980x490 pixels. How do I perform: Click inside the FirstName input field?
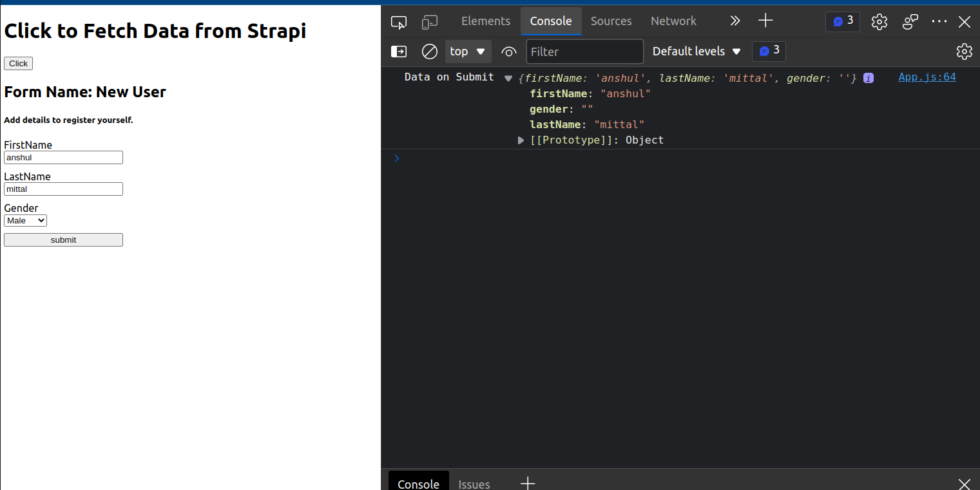[x=62, y=157]
